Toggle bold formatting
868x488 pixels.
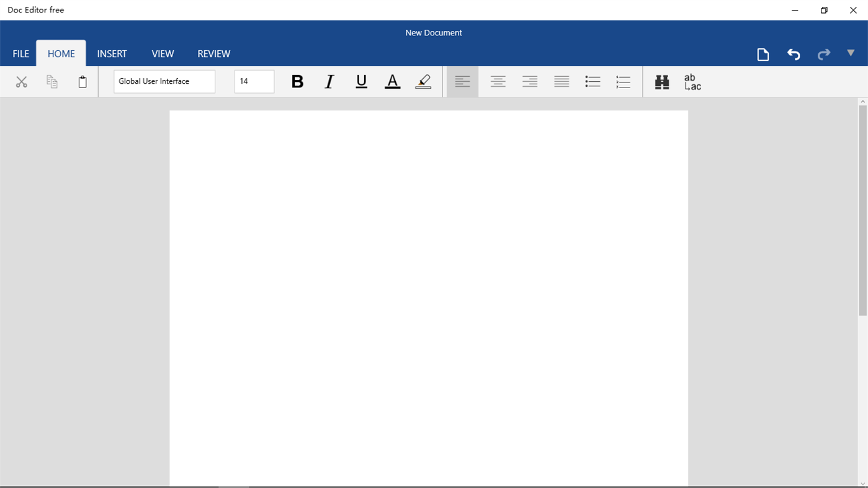(x=297, y=81)
